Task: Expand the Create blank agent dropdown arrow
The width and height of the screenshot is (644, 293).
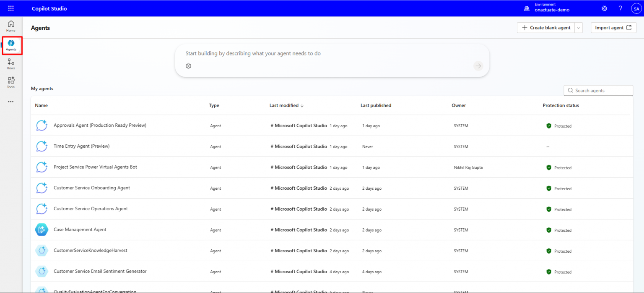Action: (x=579, y=28)
